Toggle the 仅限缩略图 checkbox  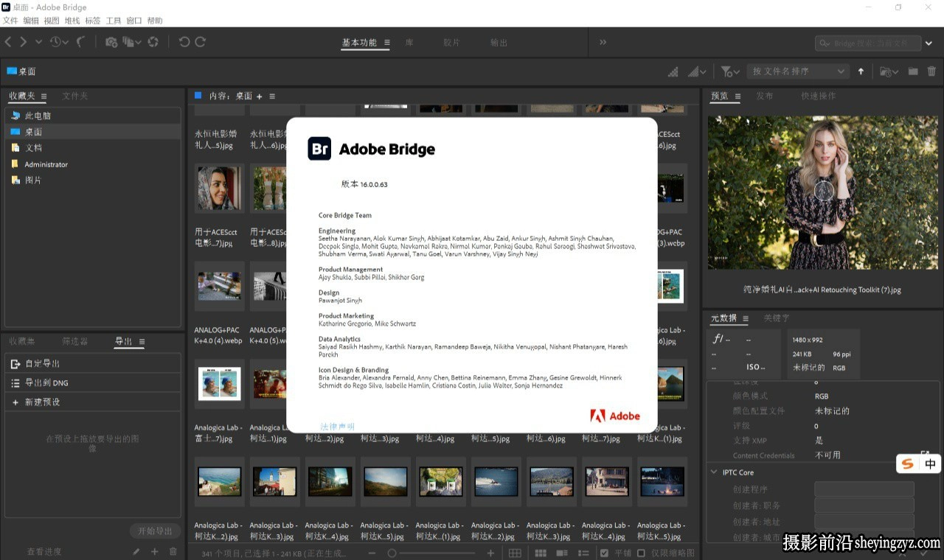(641, 553)
